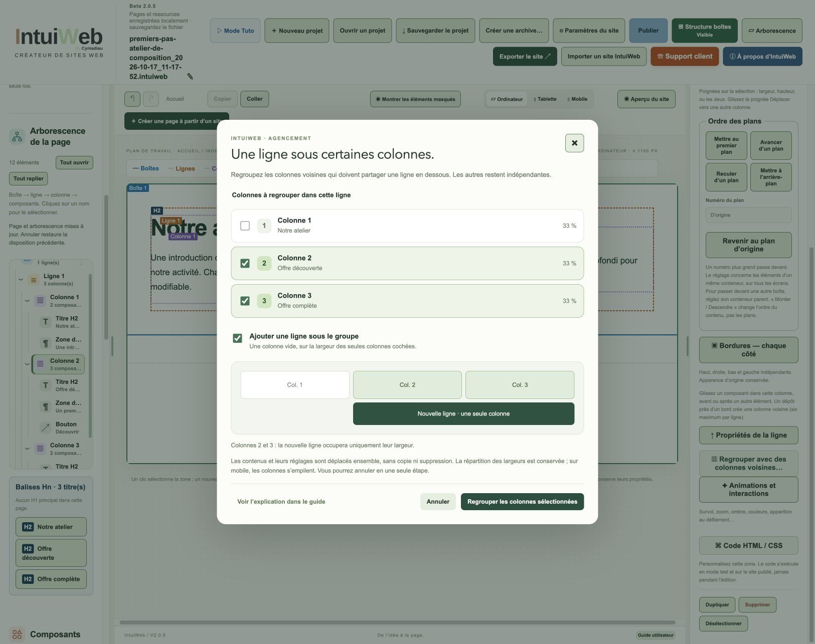Switch to the Ordinateur view
815x644 pixels.
507,99
